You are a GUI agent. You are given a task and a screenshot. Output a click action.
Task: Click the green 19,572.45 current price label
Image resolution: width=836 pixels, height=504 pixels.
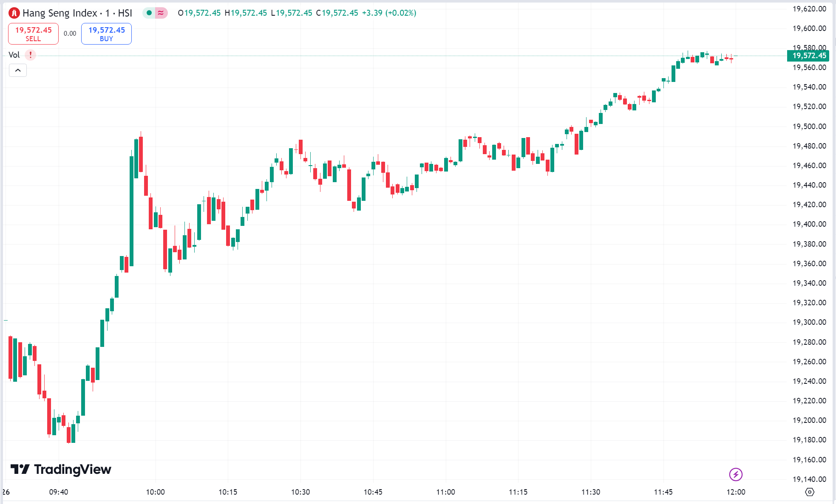809,56
